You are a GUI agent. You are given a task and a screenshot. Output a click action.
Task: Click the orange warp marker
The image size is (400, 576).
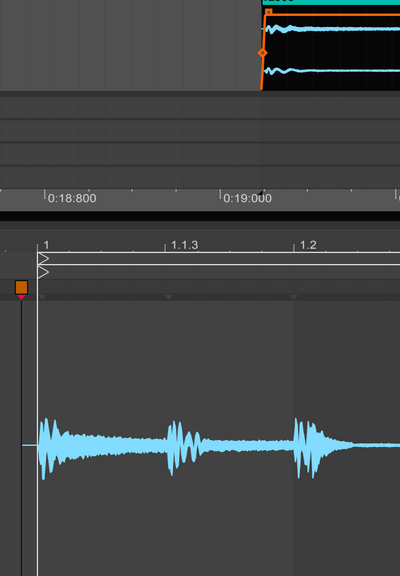click(x=21, y=287)
